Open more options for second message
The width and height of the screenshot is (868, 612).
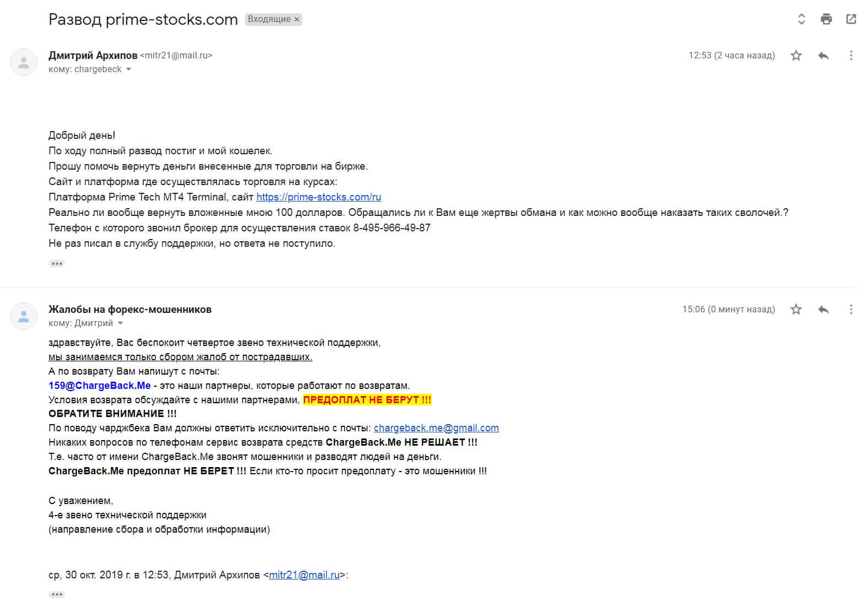(851, 310)
